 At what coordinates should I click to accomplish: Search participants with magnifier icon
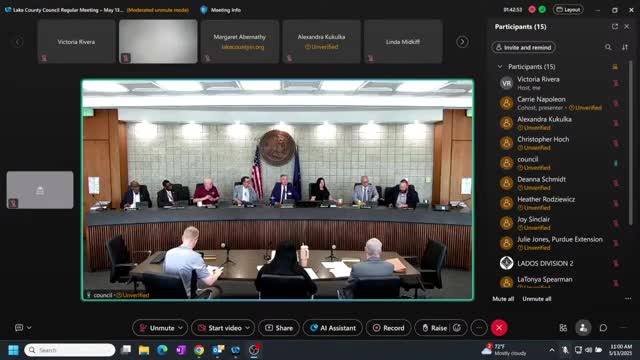pos(608,47)
